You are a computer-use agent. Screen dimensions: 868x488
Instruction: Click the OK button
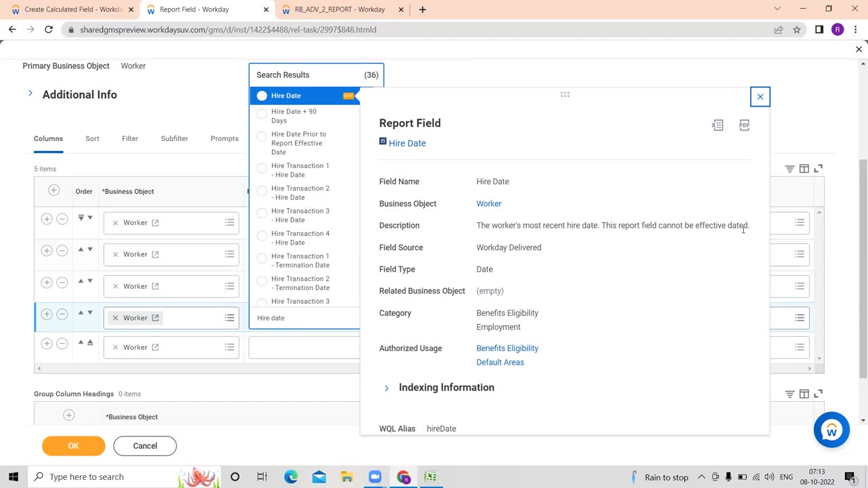(73, 445)
